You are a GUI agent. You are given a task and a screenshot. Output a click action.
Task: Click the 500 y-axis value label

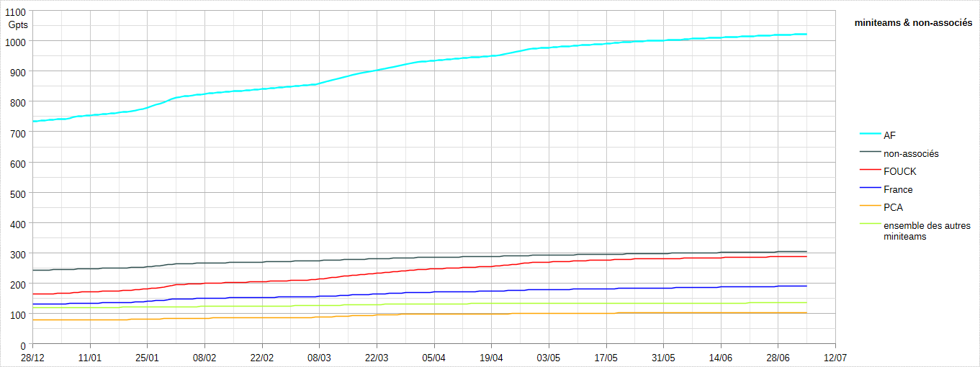pos(19,194)
